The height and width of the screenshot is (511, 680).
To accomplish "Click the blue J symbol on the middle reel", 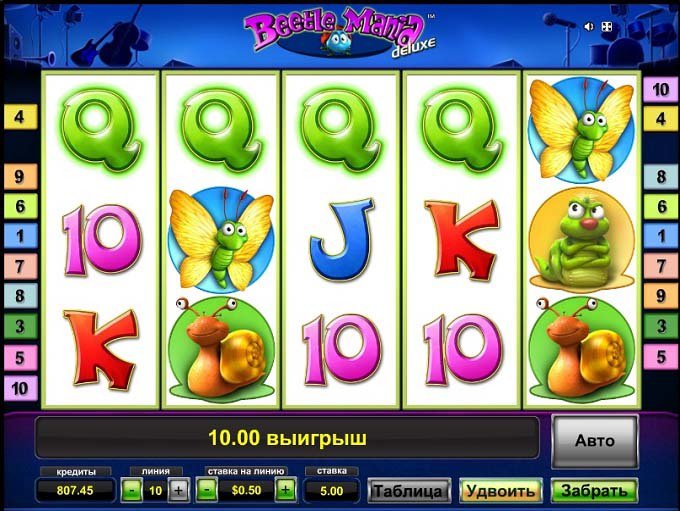I will (x=341, y=239).
